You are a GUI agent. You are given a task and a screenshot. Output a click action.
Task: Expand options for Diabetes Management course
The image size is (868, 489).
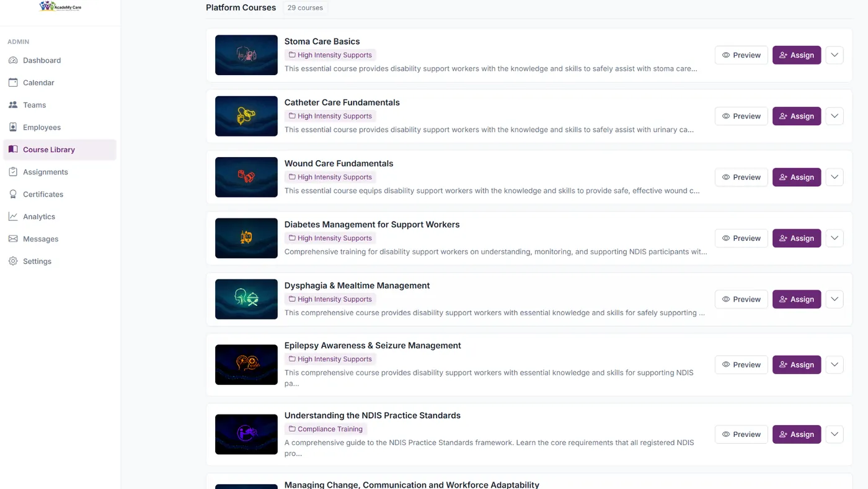(x=835, y=238)
